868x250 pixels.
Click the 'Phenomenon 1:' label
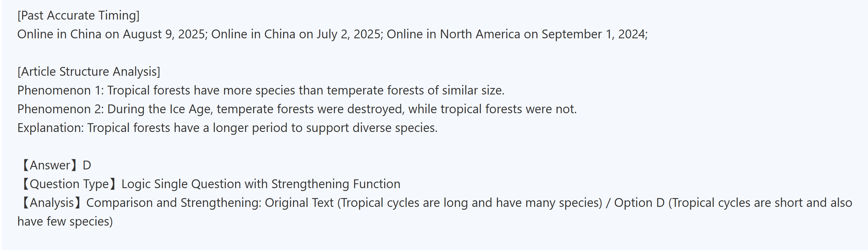click(61, 91)
